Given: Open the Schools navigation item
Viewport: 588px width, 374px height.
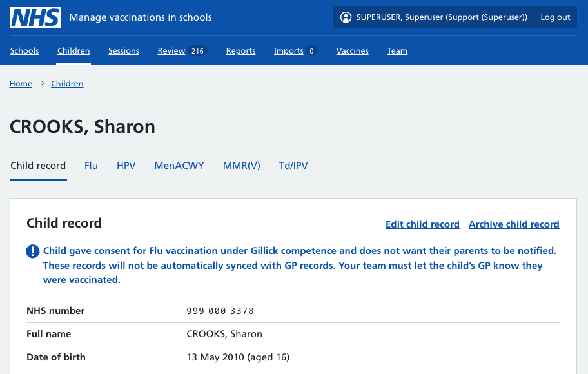Looking at the screenshot, I should click(24, 51).
